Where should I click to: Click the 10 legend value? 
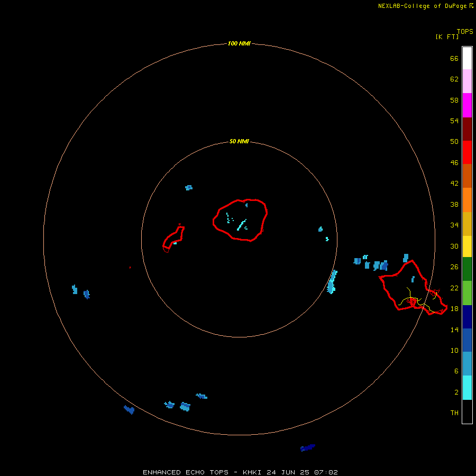pyautogui.click(x=454, y=351)
